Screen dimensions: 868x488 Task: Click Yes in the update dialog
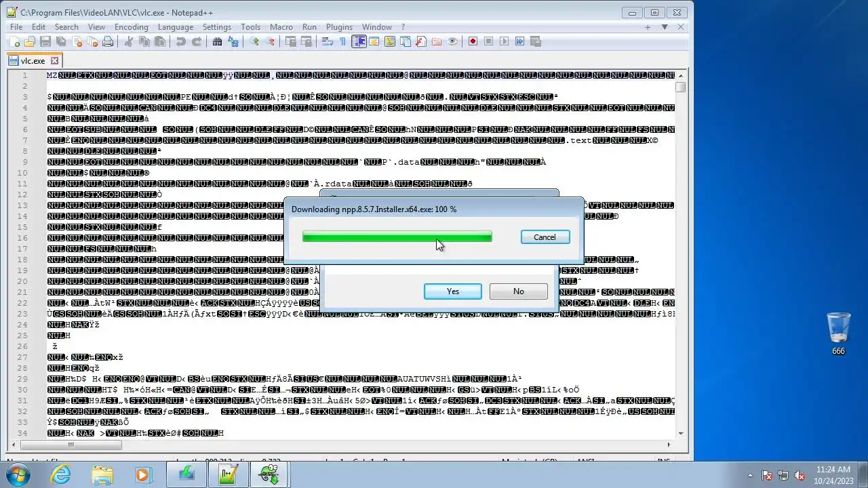pos(453,291)
